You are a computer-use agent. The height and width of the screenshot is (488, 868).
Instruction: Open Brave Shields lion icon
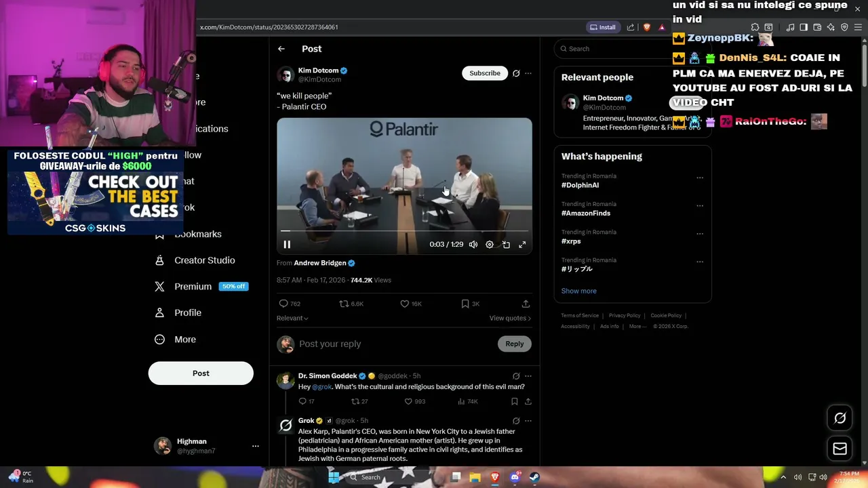(646, 27)
